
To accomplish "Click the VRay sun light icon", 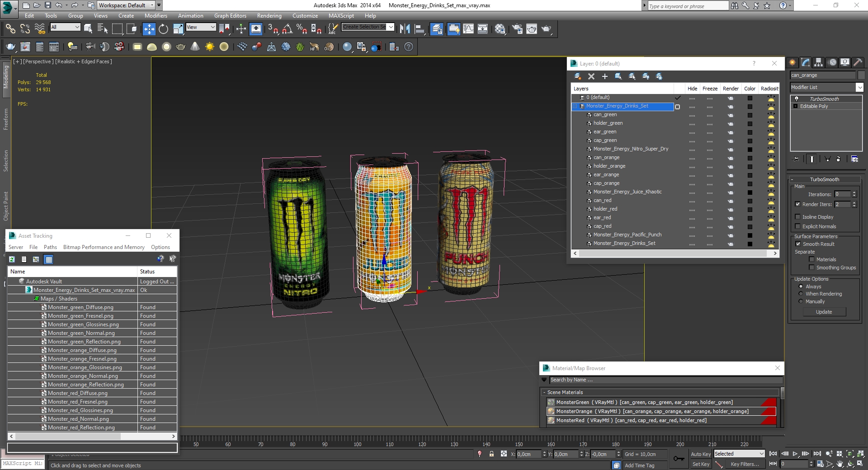I will (x=210, y=47).
